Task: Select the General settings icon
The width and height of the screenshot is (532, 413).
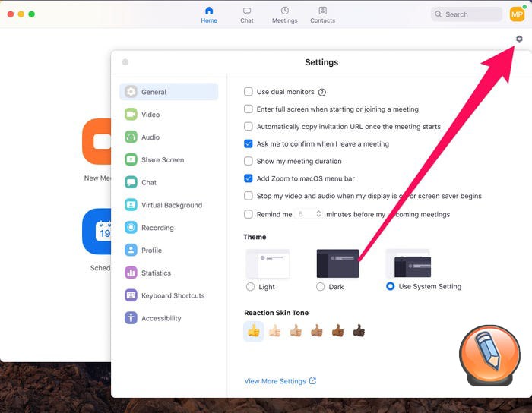Action: point(131,91)
